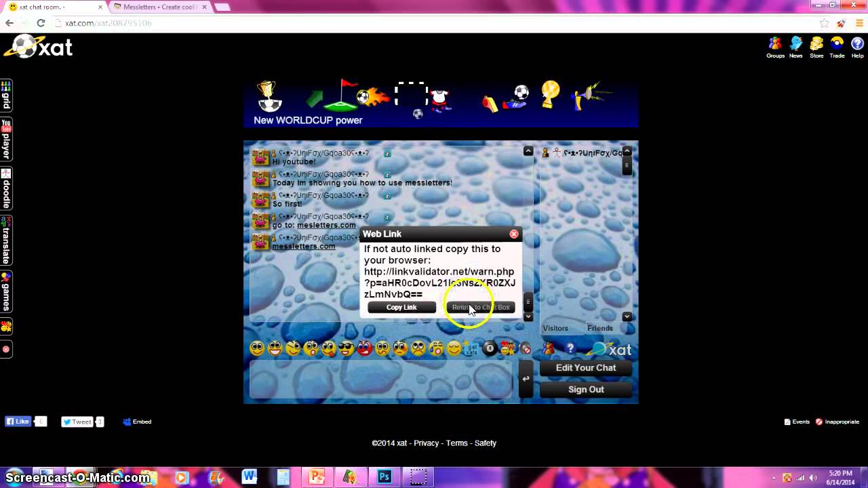Click the mute sound icon in smiley row
The image size is (868, 488).
(x=526, y=348)
